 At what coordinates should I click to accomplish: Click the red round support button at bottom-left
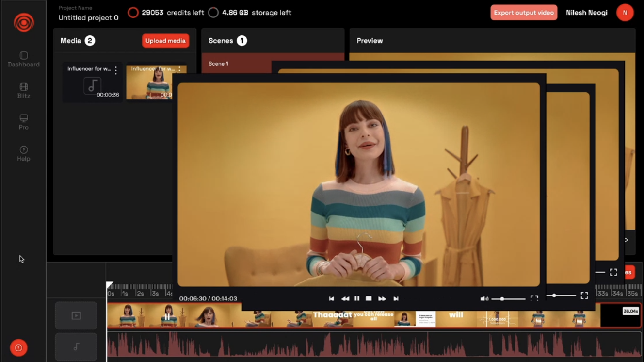point(18,347)
